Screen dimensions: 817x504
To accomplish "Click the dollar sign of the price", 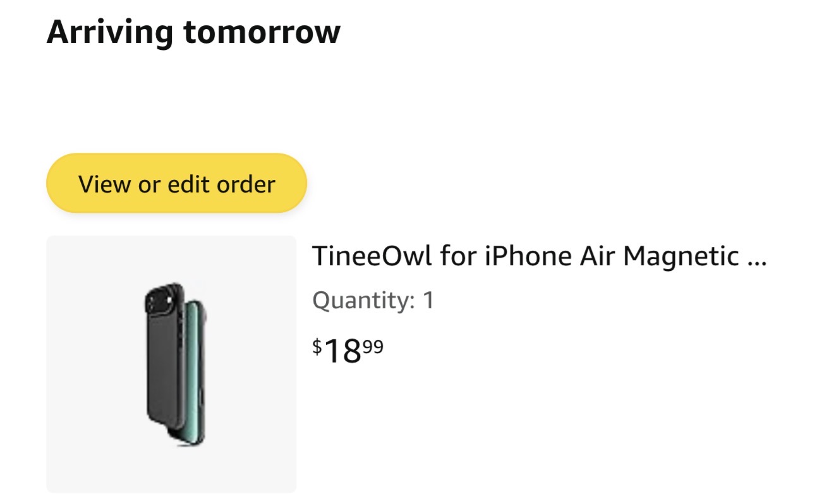I will [317, 345].
